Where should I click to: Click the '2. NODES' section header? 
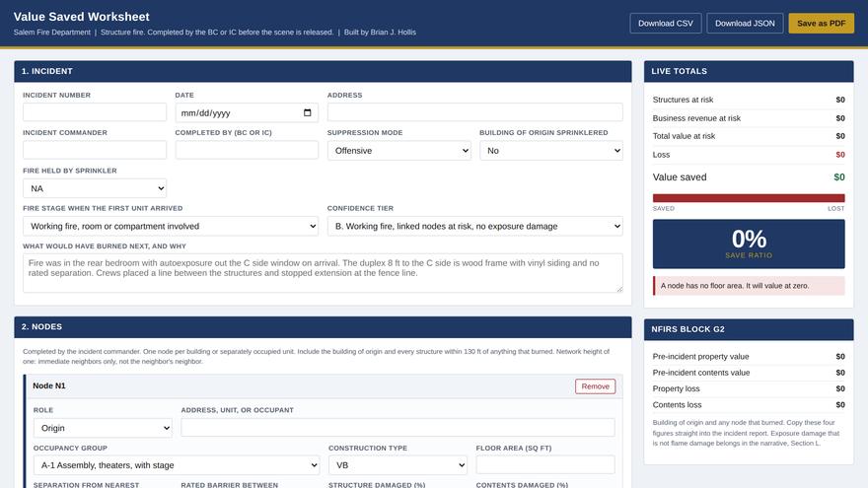coord(323,327)
